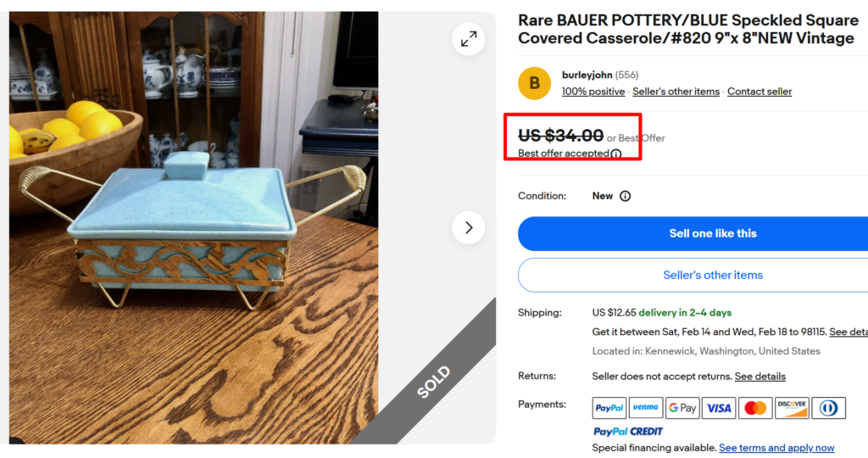Image resolution: width=868 pixels, height=458 pixels.
Task: Select the Venmo payment icon
Action: tap(646, 408)
